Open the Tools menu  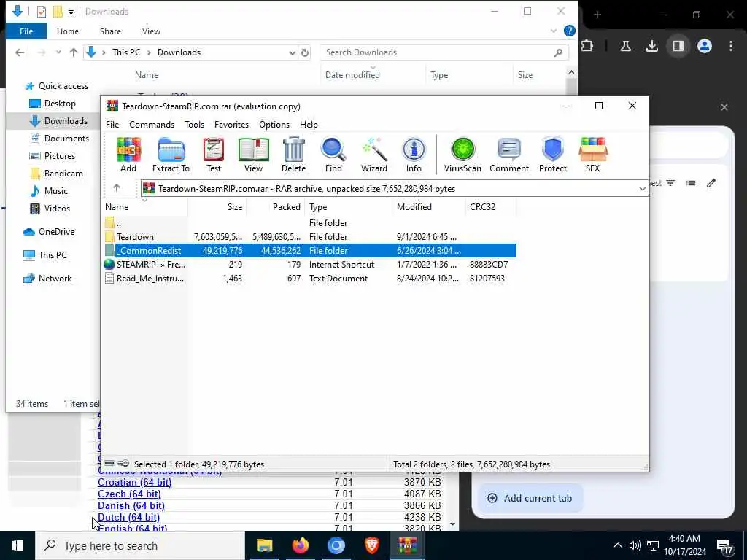point(194,125)
